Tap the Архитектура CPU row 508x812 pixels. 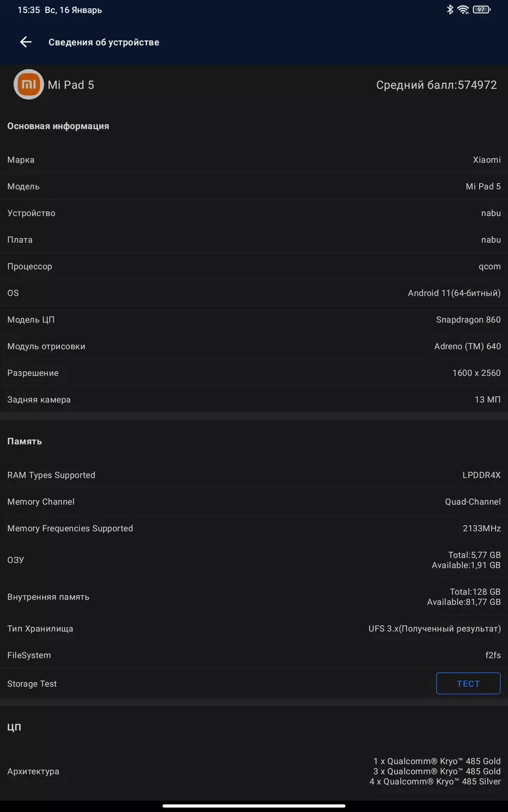click(254, 771)
